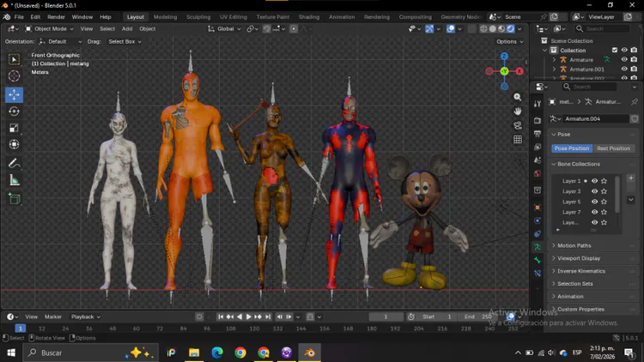
Task: Select the 3D Cursor tool
Action: [14, 76]
